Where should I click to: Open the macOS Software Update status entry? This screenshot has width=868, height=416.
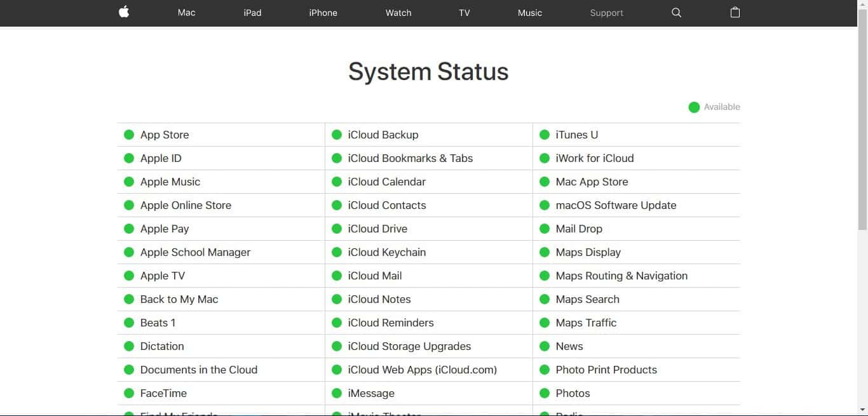point(615,205)
